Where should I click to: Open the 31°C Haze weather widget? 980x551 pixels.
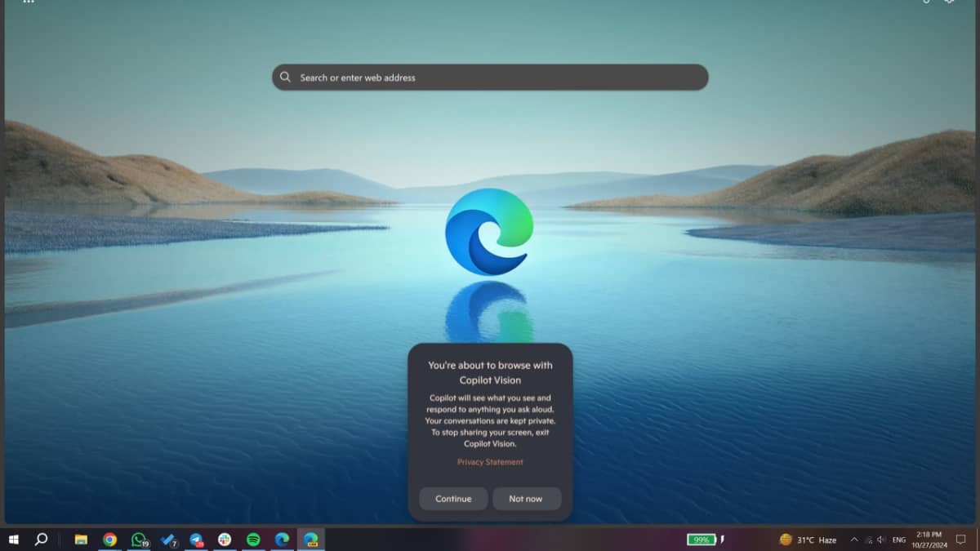(x=808, y=540)
